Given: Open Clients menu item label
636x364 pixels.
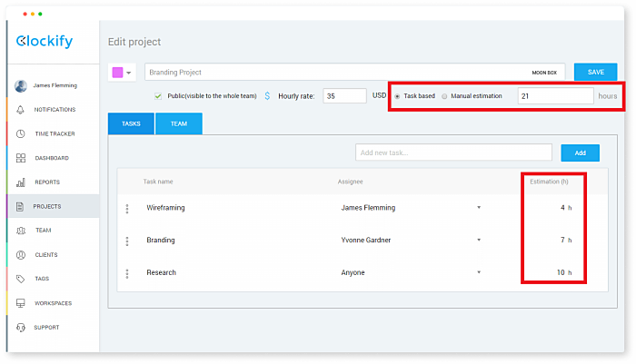Looking at the screenshot, I should pyautogui.click(x=46, y=255).
